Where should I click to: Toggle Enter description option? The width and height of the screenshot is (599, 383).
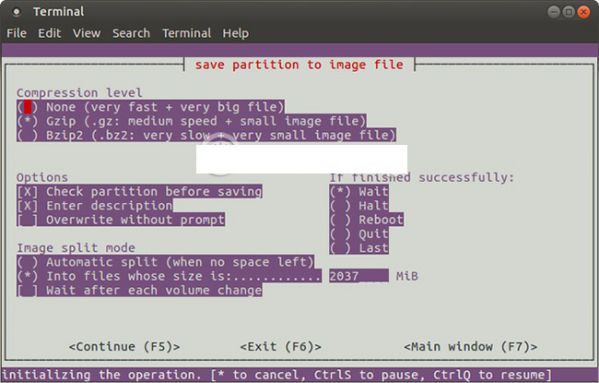tap(94, 205)
